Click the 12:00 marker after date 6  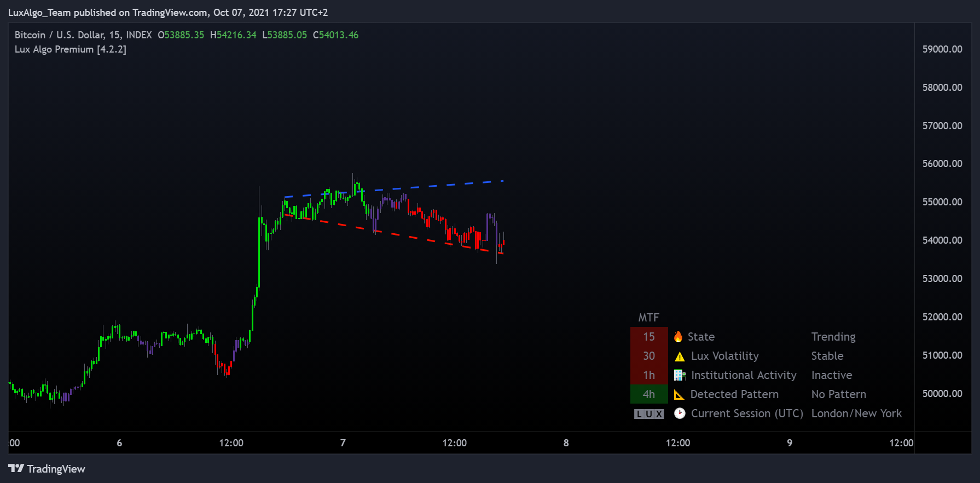[231, 443]
